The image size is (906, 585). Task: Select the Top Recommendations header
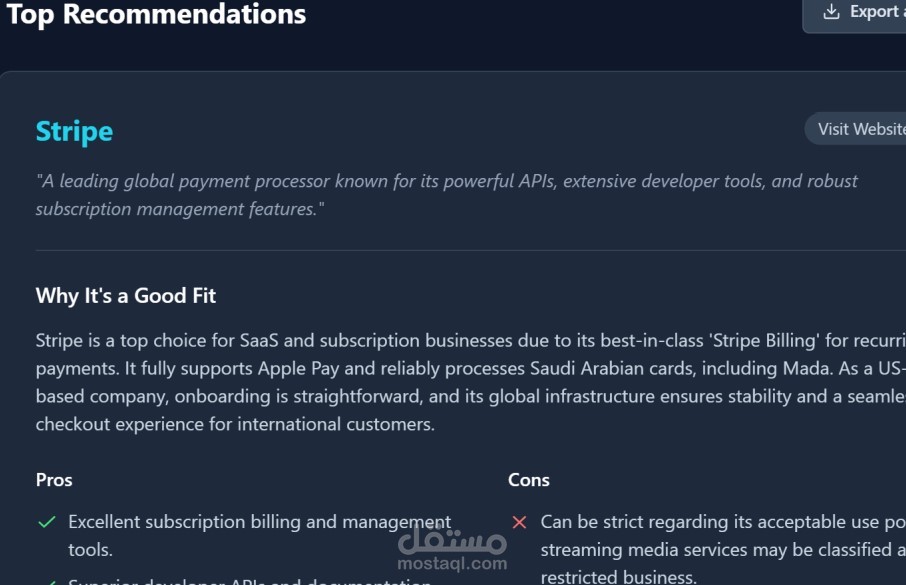pos(157,14)
